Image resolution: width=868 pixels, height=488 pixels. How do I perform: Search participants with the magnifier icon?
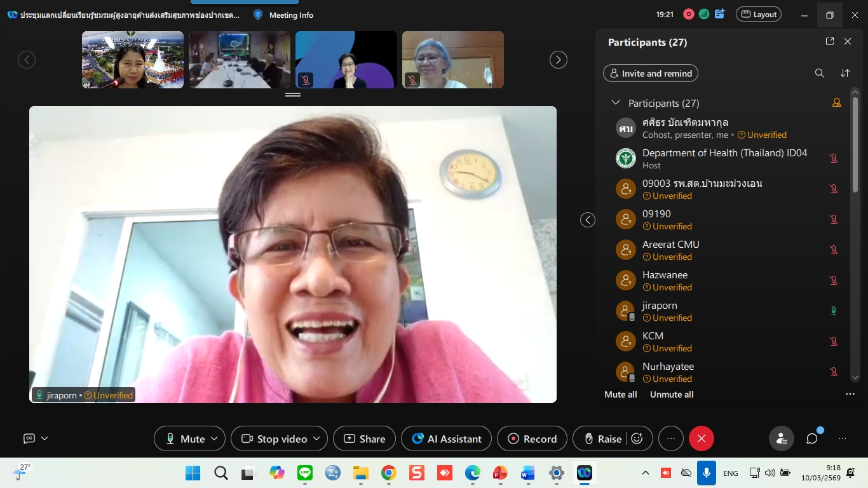[x=820, y=73]
